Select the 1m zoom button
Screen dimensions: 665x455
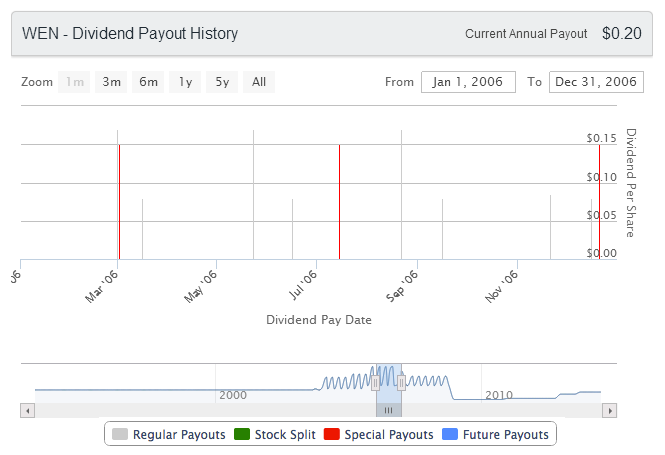point(74,82)
